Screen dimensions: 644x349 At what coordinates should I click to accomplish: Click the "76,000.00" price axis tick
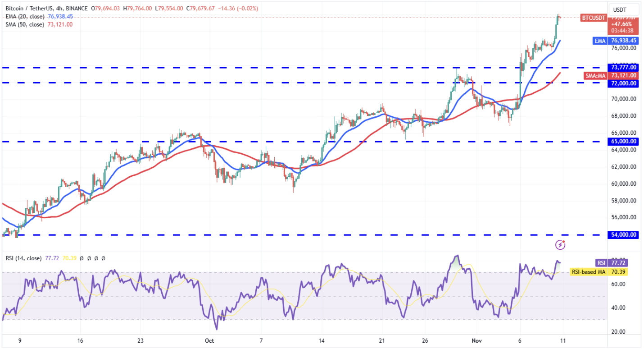pyautogui.click(x=623, y=48)
